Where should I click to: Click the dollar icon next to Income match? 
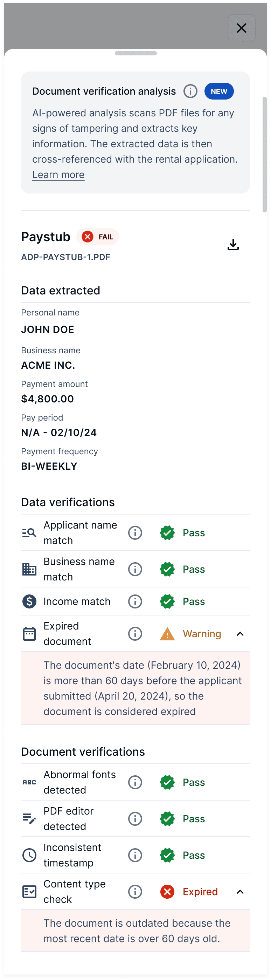tap(29, 601)
